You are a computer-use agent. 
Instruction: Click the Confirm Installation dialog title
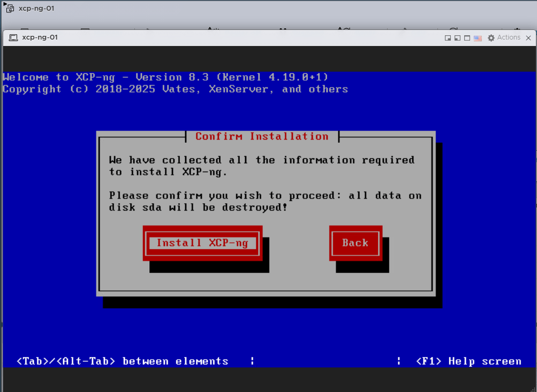pos(262,136)
